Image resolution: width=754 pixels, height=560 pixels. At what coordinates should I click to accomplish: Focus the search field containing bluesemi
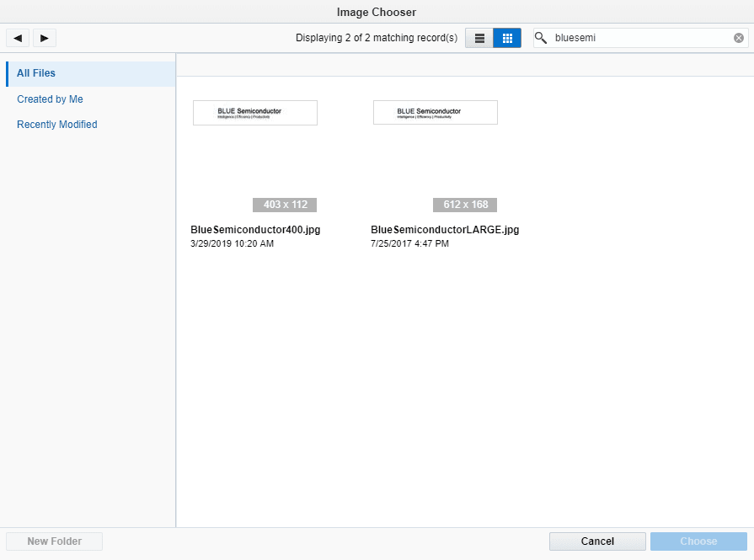point(640,38)
